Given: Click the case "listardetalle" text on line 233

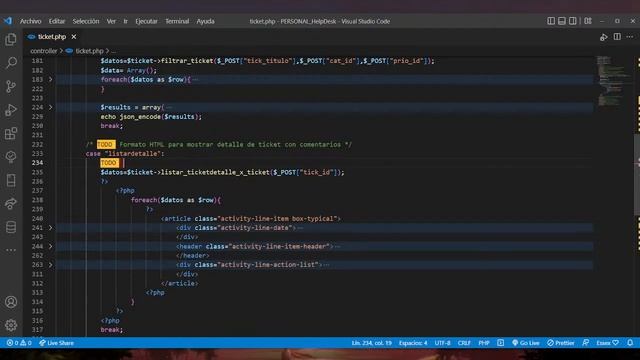Looking at the screenshot, I should click(x=125, y=154).
